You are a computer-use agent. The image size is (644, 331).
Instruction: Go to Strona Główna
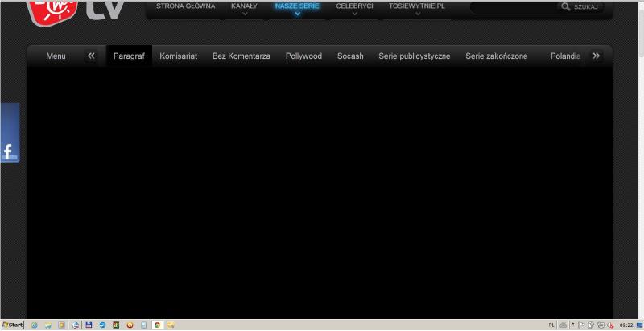pyautogui.click(x=185, y=6)
